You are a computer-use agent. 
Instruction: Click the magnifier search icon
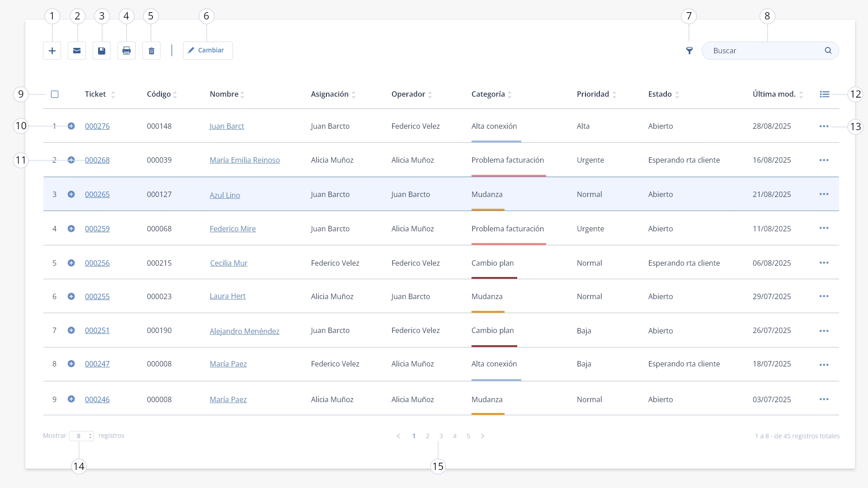(828, 51)
